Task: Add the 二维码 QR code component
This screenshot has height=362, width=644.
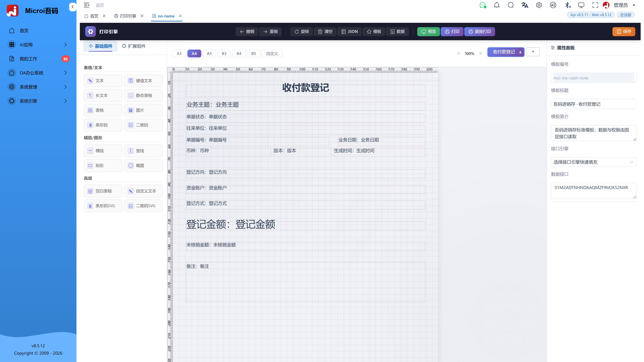Action: click(x=144, y=125)
